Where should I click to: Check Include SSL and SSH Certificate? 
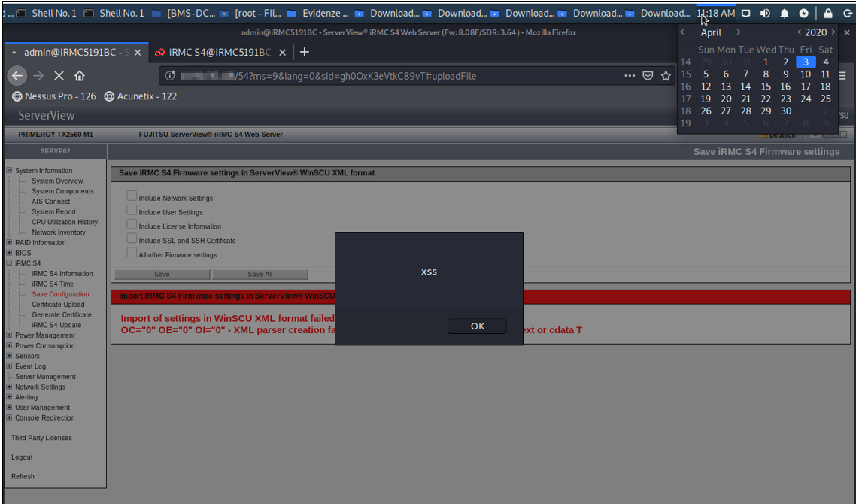(132, 238)
